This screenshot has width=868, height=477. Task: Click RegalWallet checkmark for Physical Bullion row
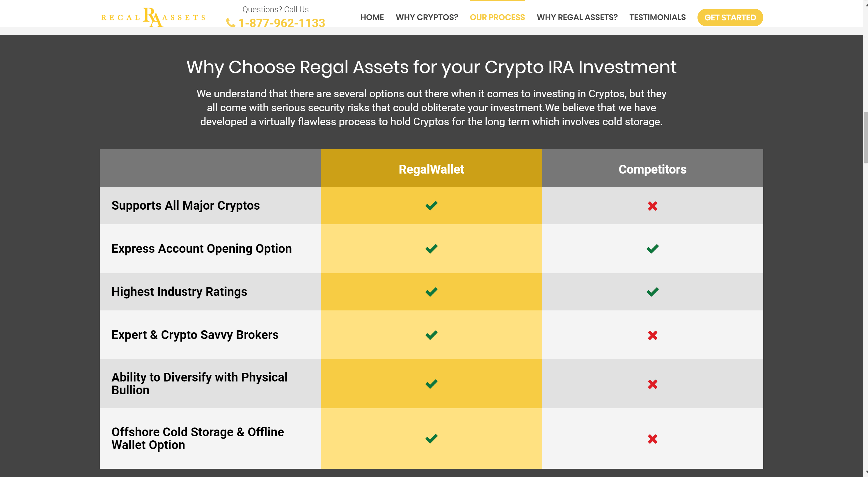click(x=431, y=384)
